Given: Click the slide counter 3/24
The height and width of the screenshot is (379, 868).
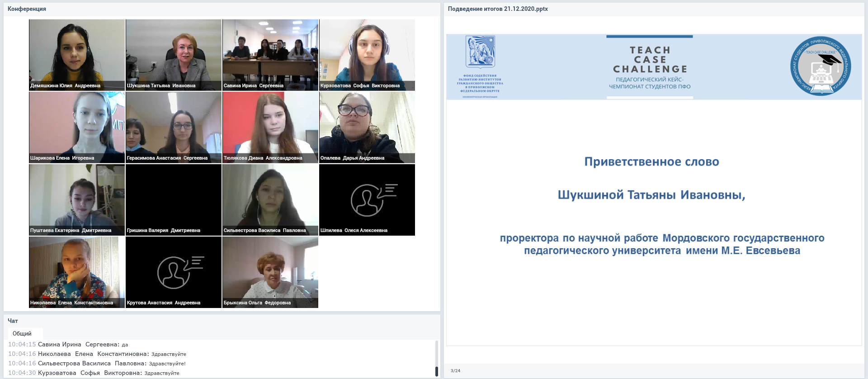Looking at the screenshot, I should coord(455,370).
